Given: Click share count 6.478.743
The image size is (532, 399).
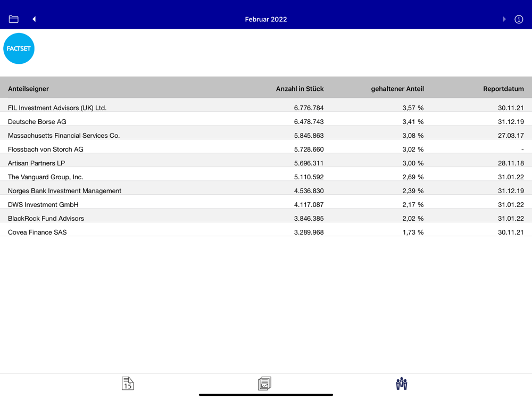Looking at the screenshot, I should (309, 121).
